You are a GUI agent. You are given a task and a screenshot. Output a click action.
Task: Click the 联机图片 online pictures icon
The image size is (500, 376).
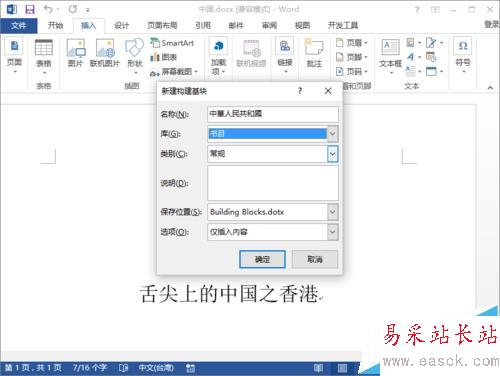tap(105, 53)
